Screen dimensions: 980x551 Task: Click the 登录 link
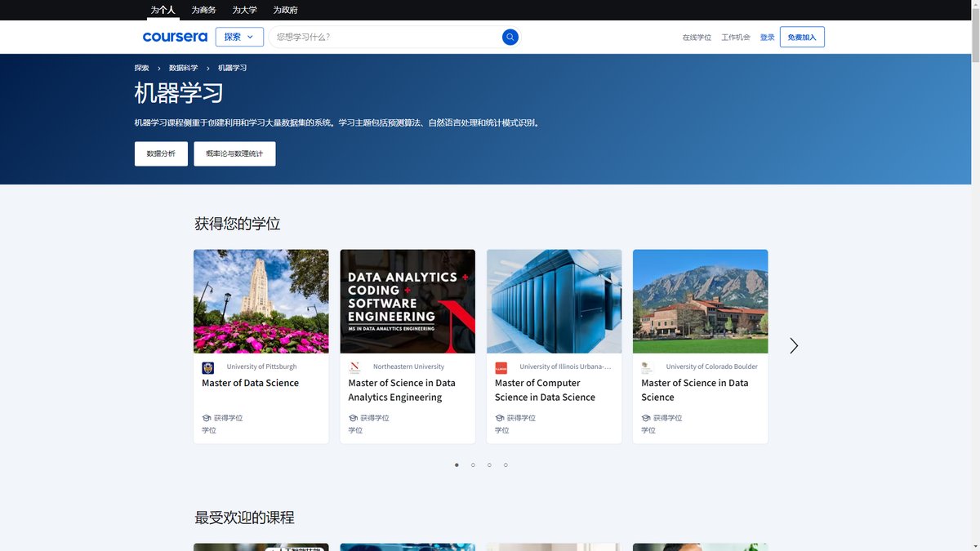767,38
